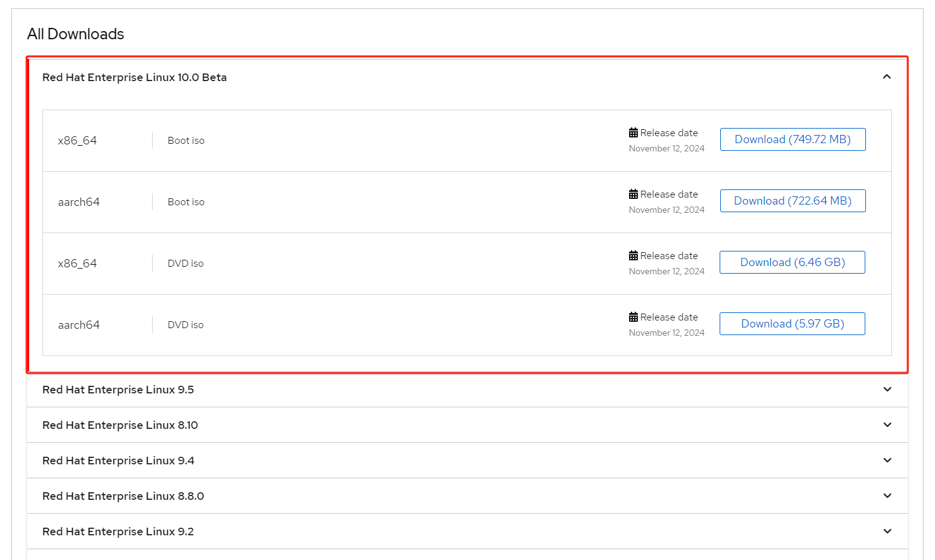Click calendar icon in x86_64 DVD iso row
The height and width of the screenshot is (560, 935).
(x=633, y=256)
